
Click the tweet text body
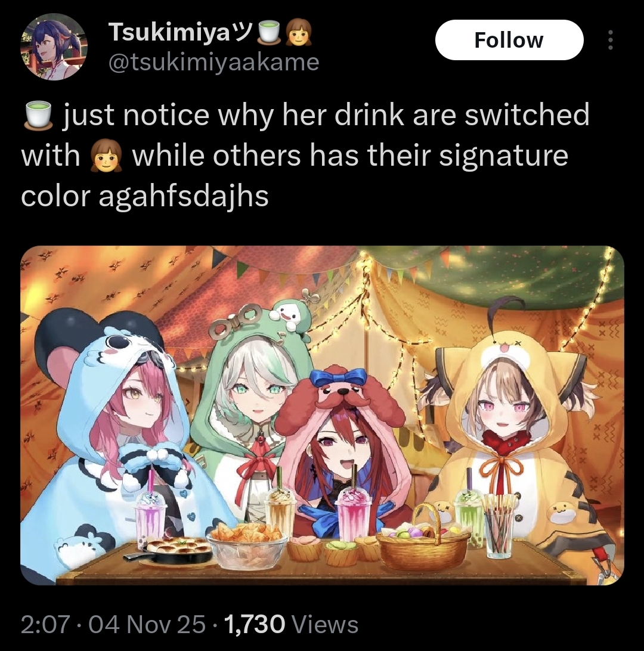click(x=305, y=155)
